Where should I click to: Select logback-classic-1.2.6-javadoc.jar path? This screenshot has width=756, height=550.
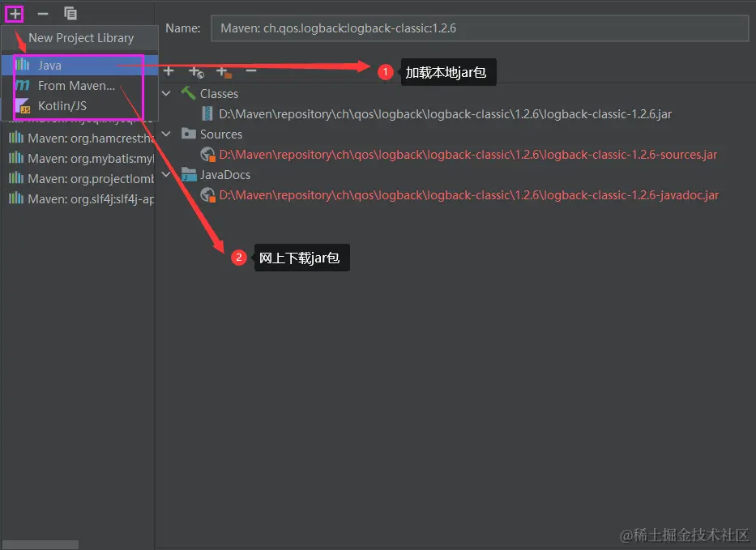click(468, 194)
